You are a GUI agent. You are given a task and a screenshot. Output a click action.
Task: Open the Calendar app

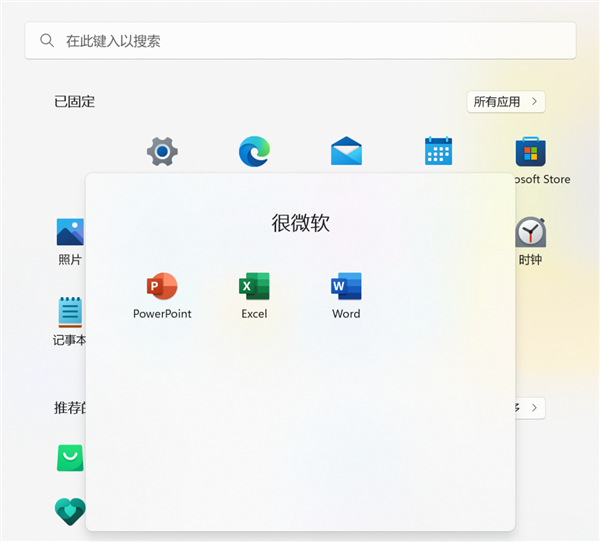[x=439, y=151]
